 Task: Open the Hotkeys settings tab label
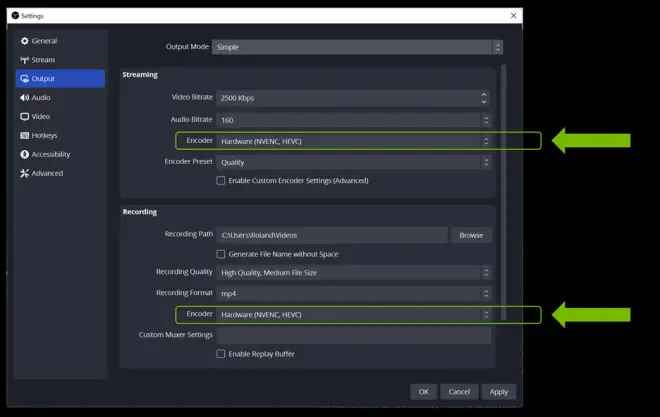pyautogui.click(x=44, y=135)
